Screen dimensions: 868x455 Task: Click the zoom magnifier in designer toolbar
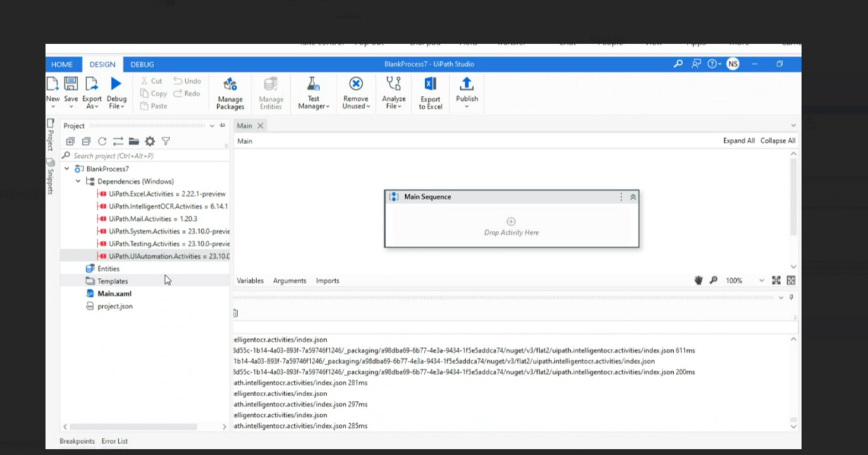click(x=713, y=280)
